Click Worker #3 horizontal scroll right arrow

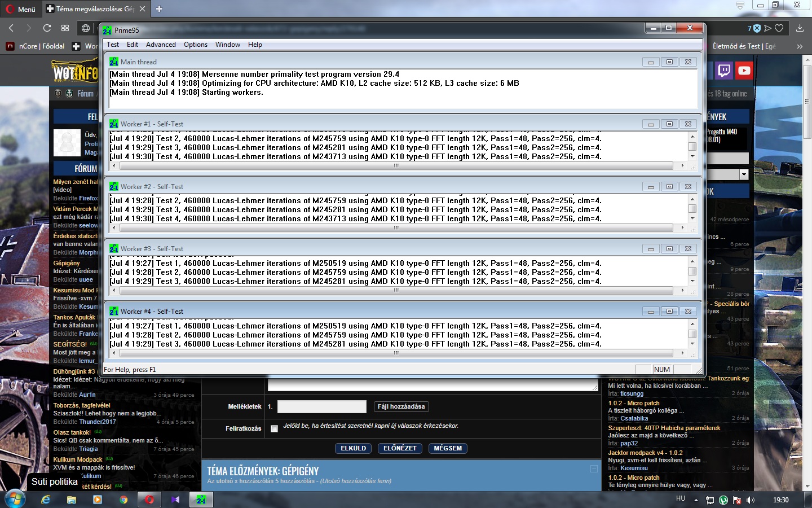coord(682,290)
